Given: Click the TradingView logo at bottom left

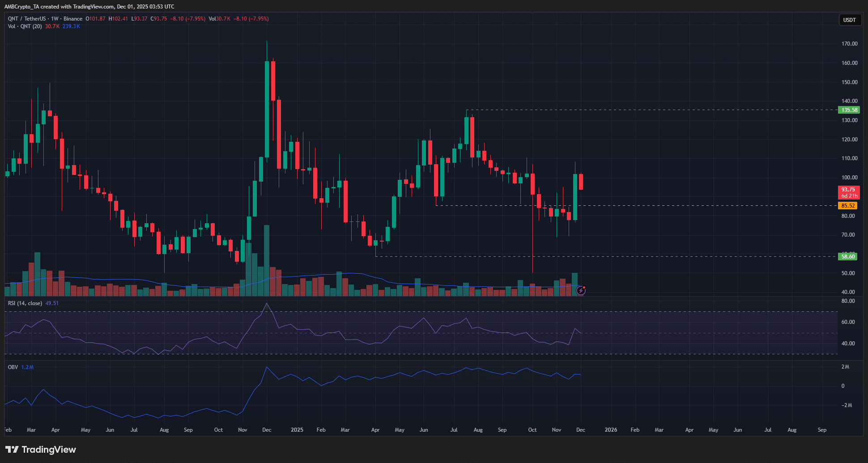Looking at the screenshot, I should click(40, 450).
